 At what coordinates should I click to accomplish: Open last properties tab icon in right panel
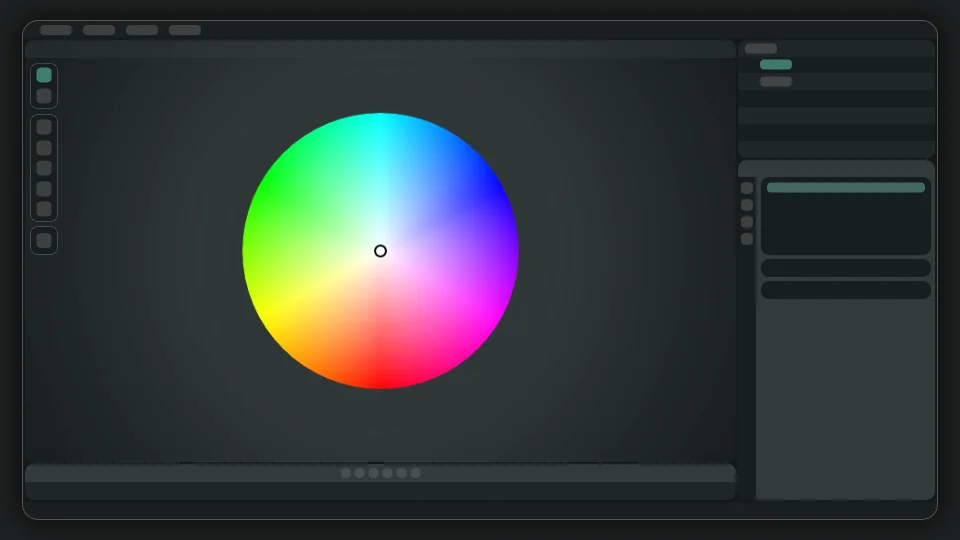point(747,239)
